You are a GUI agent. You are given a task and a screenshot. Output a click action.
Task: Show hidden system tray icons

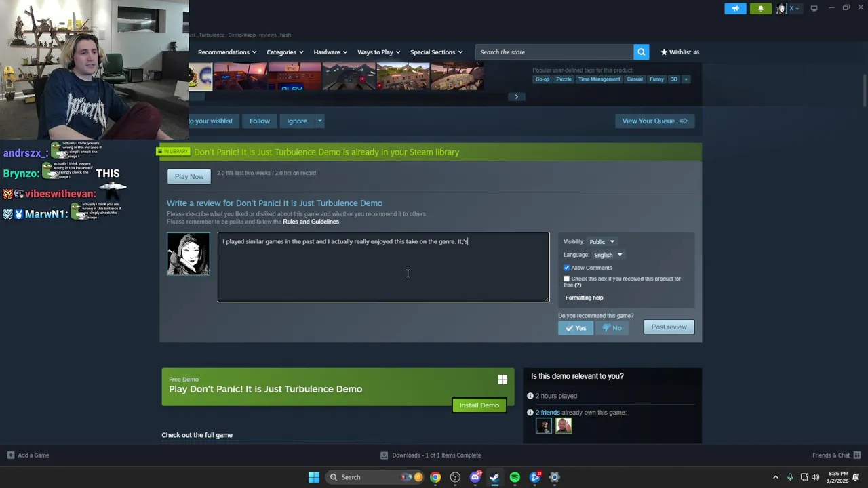[776, 477]
